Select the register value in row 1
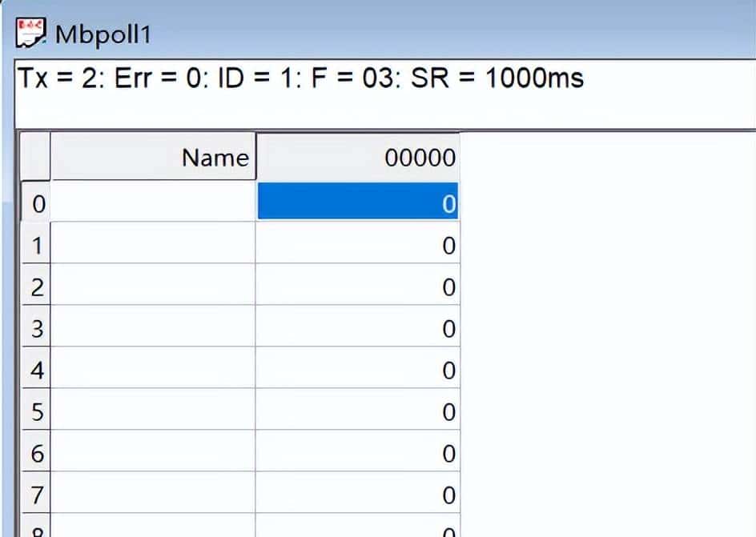This screenshot has width=756, height=537. tap(356, 245)
